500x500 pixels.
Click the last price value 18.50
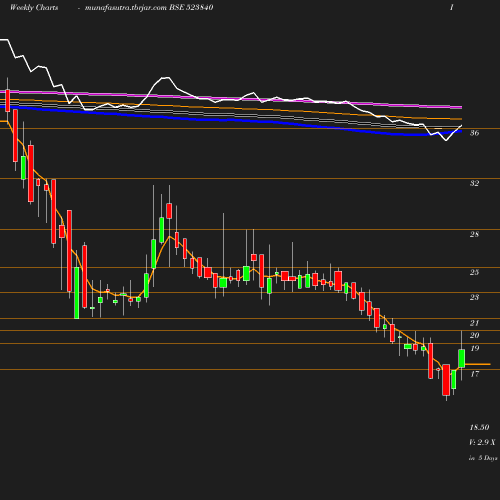pos(479,427)
